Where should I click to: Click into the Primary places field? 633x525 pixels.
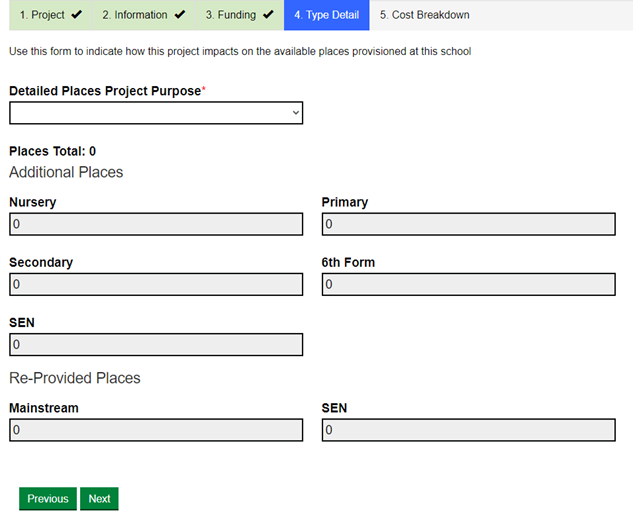point(468,224)
